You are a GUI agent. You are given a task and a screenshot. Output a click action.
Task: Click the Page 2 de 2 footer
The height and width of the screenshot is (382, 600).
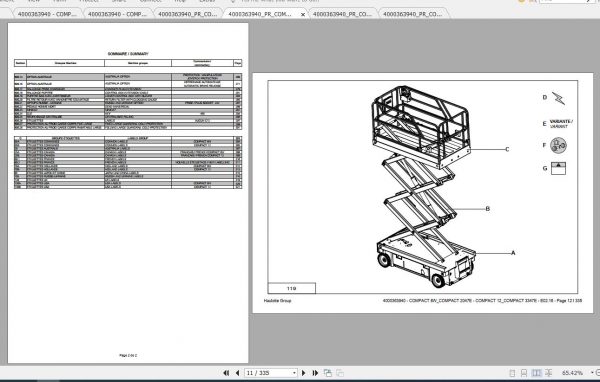(x=128, y=356)
